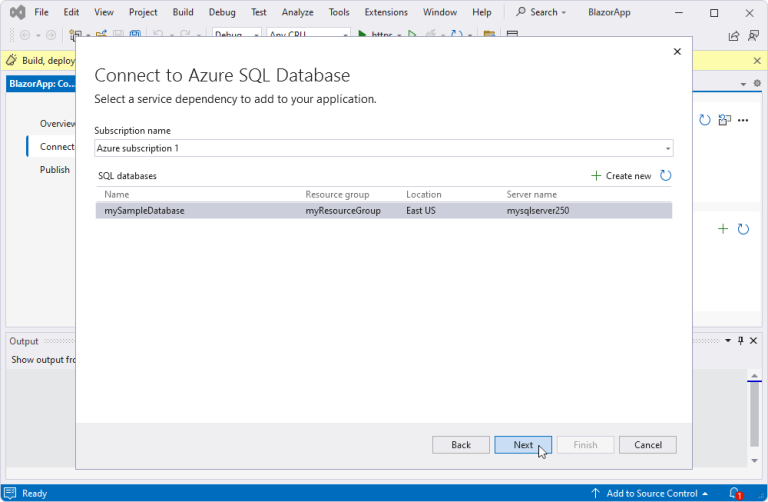Click the Navigate Backward toolbar arrow
The width and height of the screenshot is (768, 502).
pyautogui.click(x=25, y=35)
